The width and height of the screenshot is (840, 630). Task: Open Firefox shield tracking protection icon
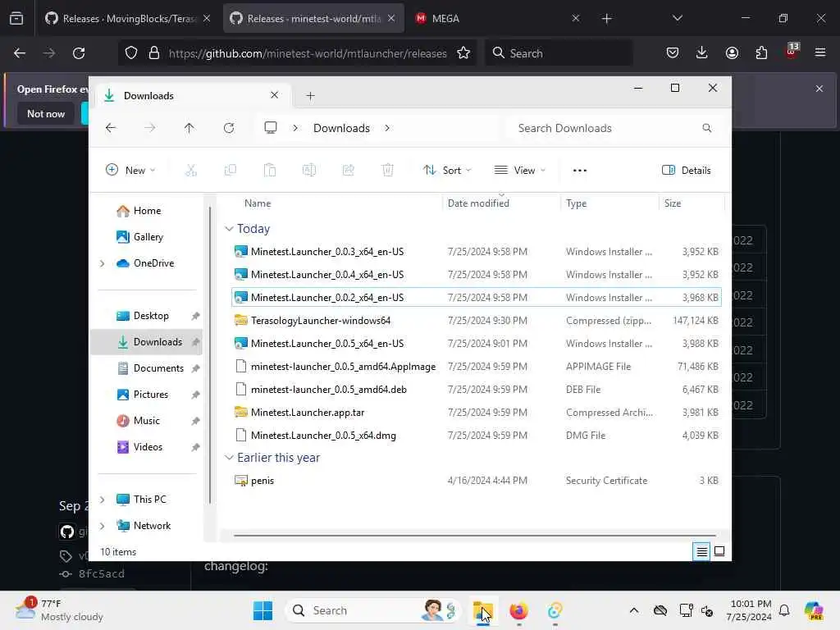(131, 53)
